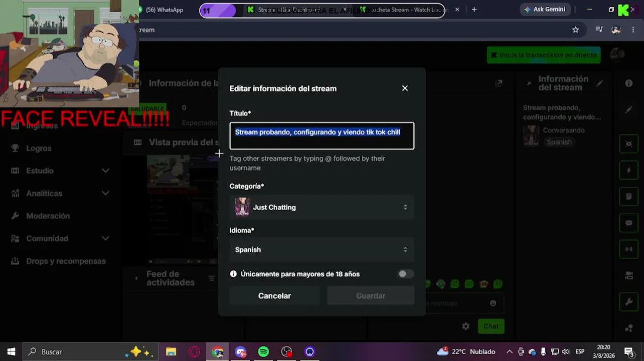Expand the Analíticas chevron

coord(105,194)
